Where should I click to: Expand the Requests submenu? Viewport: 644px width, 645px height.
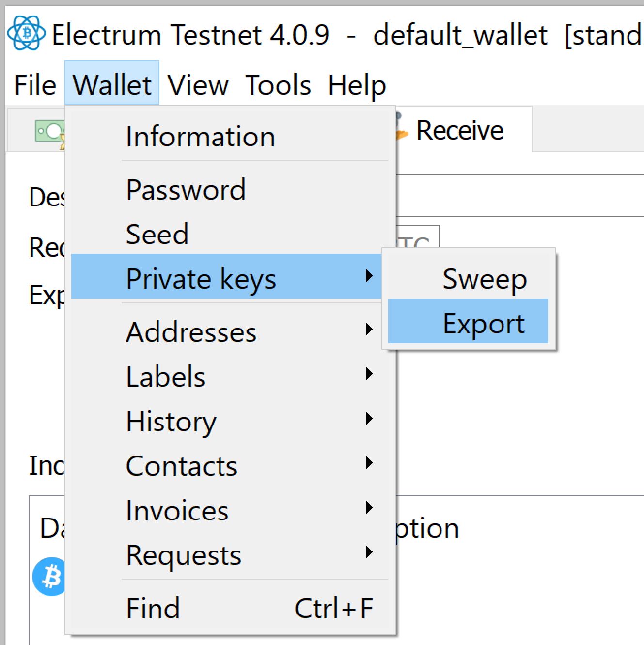(230, 555)
